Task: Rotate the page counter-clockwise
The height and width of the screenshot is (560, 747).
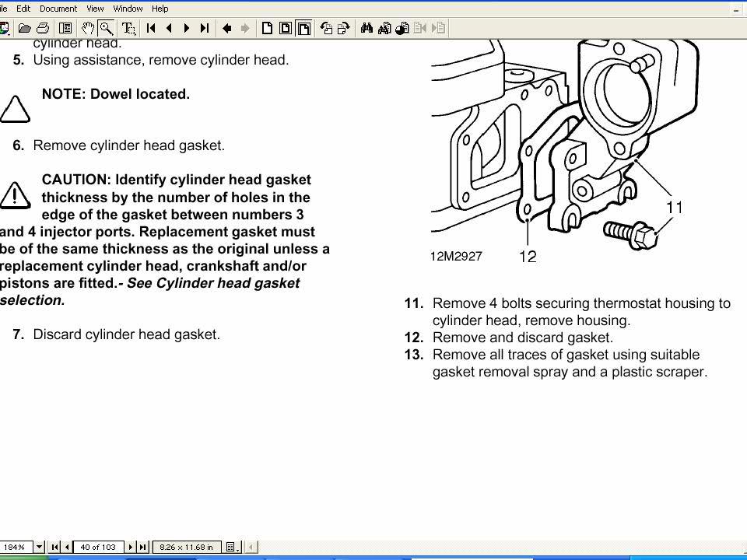Action: [x=326, y=29]
